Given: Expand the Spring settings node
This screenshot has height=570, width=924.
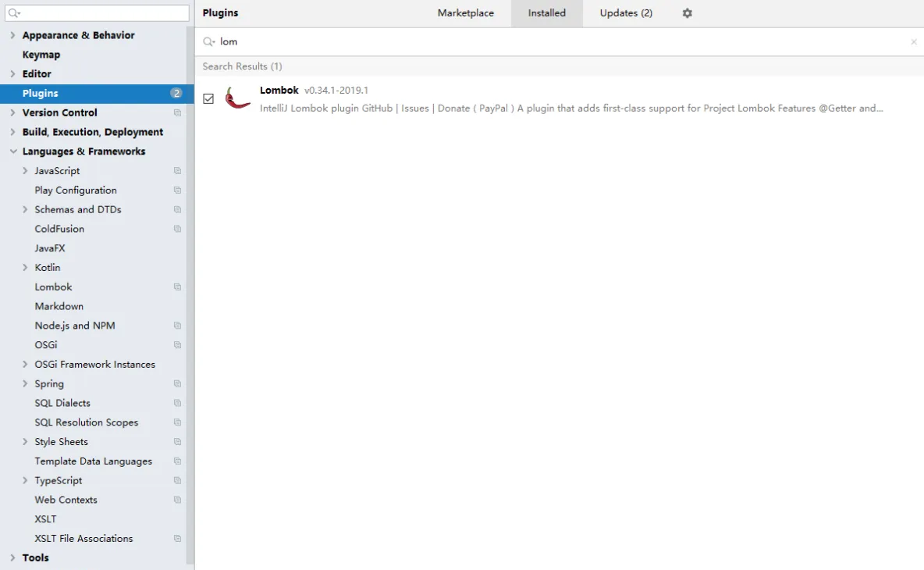Looking at the screenshot, I should click(x=25, y=383).
